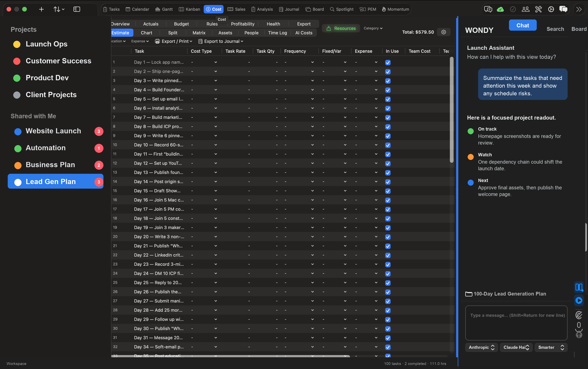Click the cost table vertical scrollbar
The width and height of the screenshot is (588, 369).
click(x=451, y=110)
